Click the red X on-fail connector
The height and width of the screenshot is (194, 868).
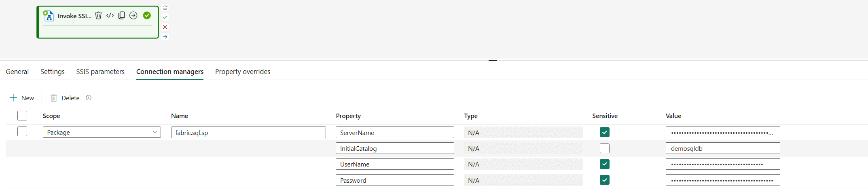click(165, 27)
